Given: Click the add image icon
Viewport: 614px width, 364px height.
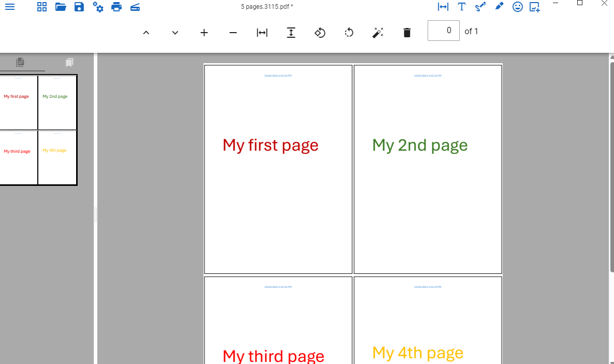Looking at the screenshot, I should click(x=535, y=7).
